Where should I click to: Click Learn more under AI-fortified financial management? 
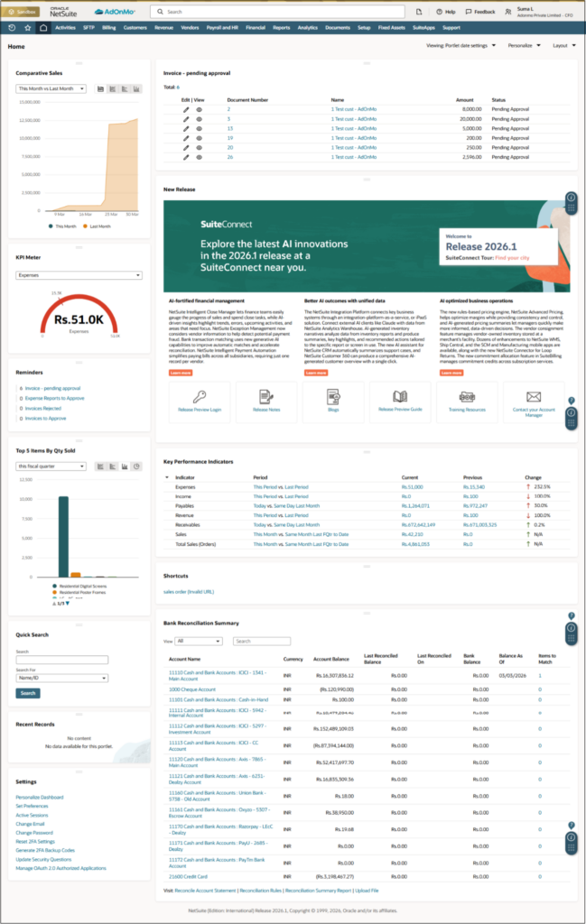pyautogui.click(x=181, y=373)
